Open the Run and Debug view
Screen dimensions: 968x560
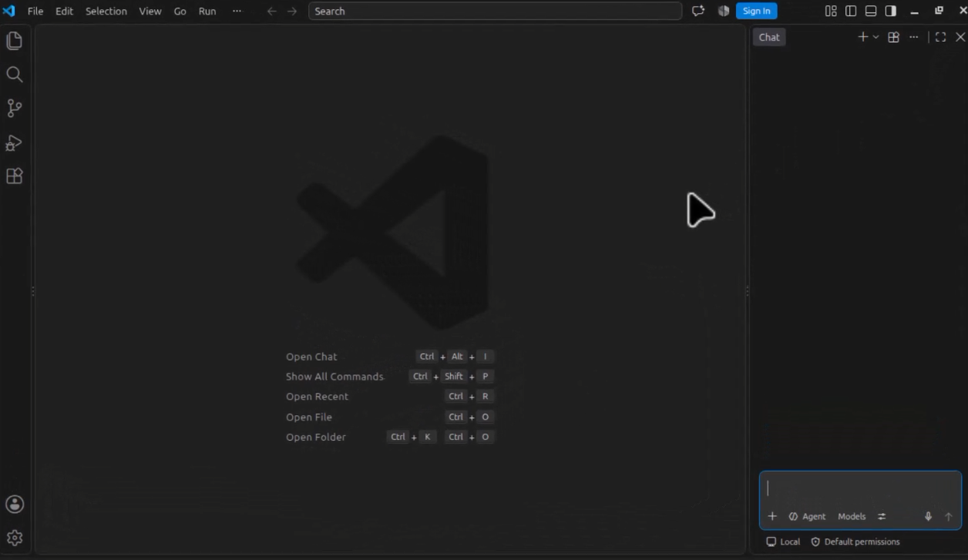(14, 143)
